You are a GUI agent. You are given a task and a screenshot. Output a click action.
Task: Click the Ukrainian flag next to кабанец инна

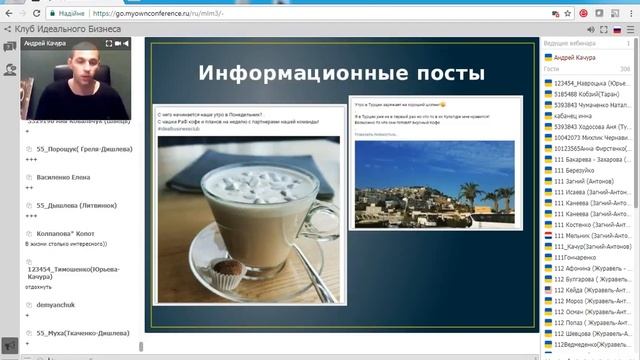[x=548, y=116]
